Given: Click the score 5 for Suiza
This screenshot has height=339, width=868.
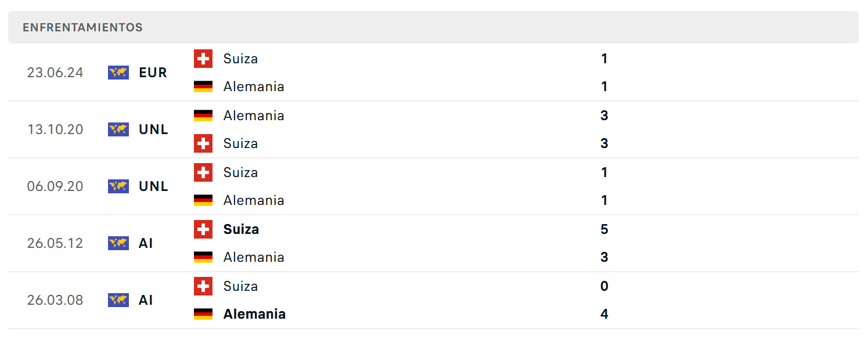Looking at the screenshot, I should click(604, 229).
